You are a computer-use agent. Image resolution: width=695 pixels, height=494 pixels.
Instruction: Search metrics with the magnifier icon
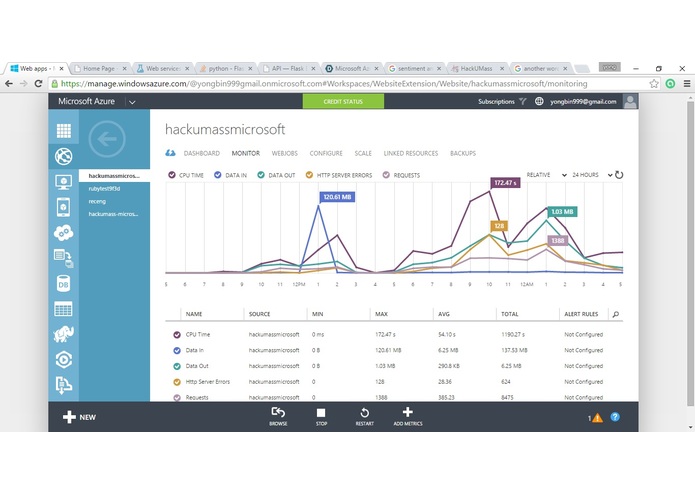click(616, 314)
